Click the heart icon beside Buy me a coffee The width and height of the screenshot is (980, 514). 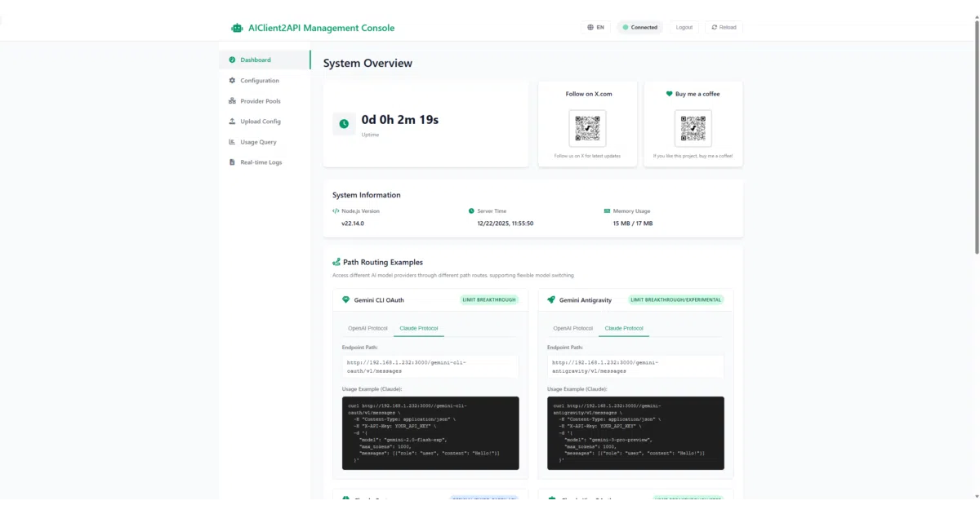(x=670, y=94)
